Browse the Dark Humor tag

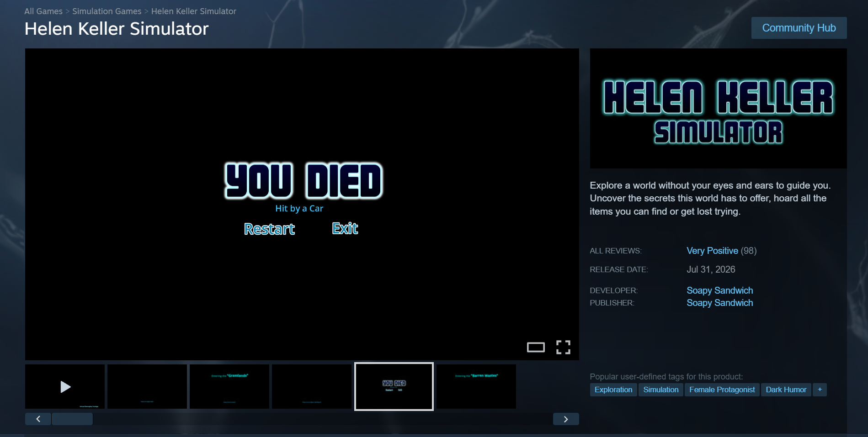786,390
